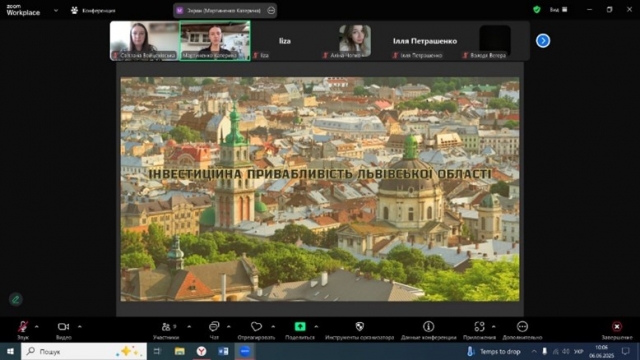
Task: Open the Дополнительно more options icon
Action: (x=522, y=327)
